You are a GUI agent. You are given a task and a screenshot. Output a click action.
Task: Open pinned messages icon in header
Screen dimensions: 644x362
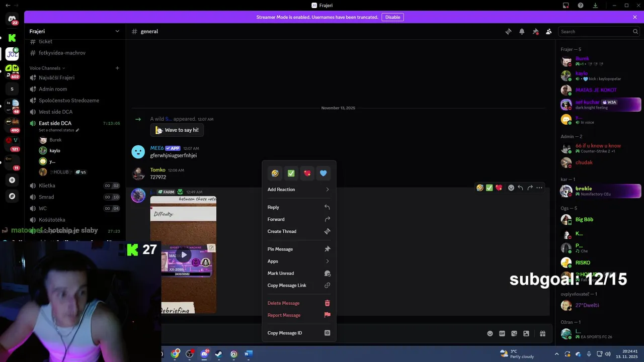[x=535, y=31]
